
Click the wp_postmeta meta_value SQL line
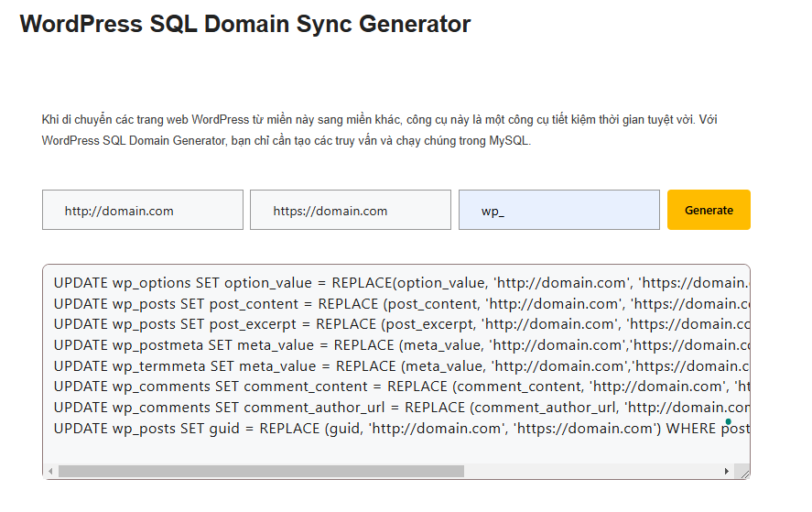[401, 345]
